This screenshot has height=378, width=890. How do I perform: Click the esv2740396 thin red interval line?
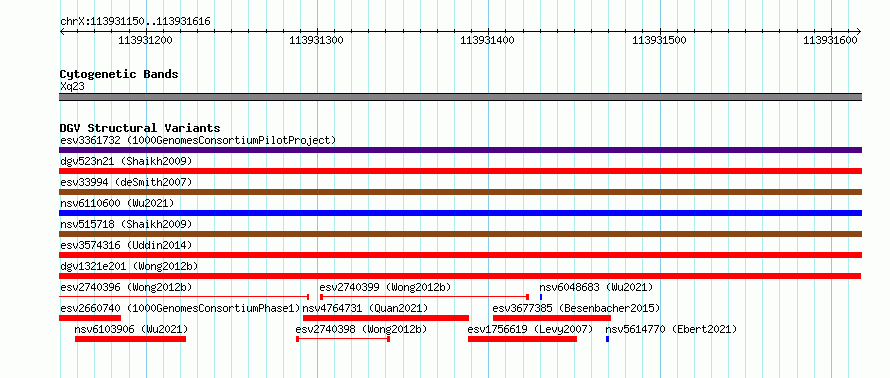[x=184, y=297]
